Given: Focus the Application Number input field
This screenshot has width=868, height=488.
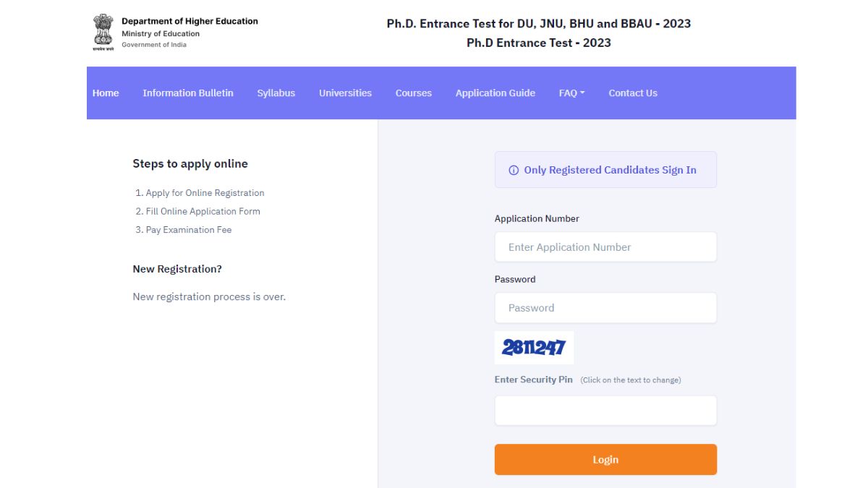Looking at the screenshot, I should pyautogui.click(x=605, y=247).
